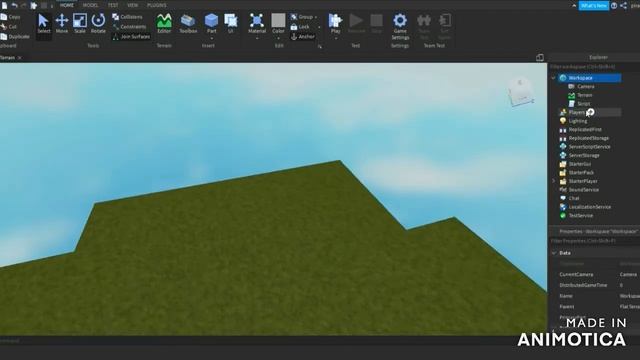Open the Material dropdown arrow
The width and height of the screenshot is (640, 360).
[x=257, y=38]
